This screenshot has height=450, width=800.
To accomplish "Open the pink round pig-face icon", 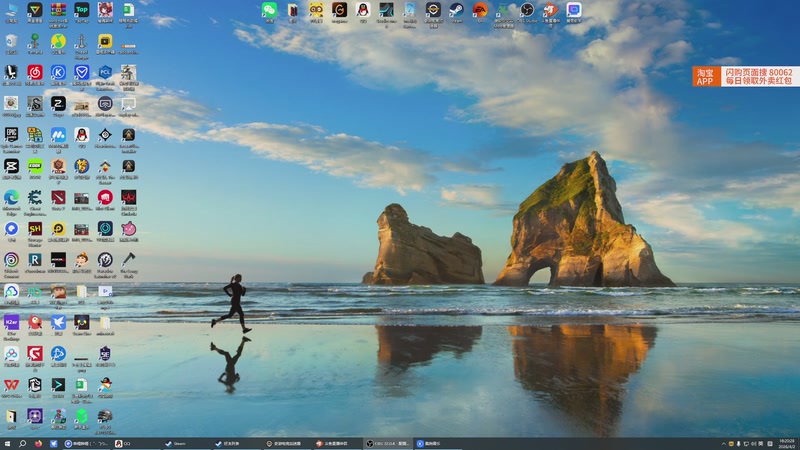I will (129, 229).
